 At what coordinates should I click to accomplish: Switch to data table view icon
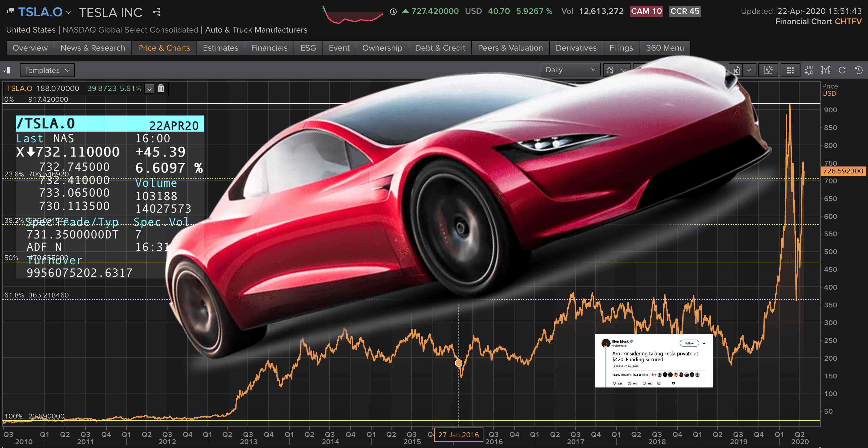[x=791, y=70]
